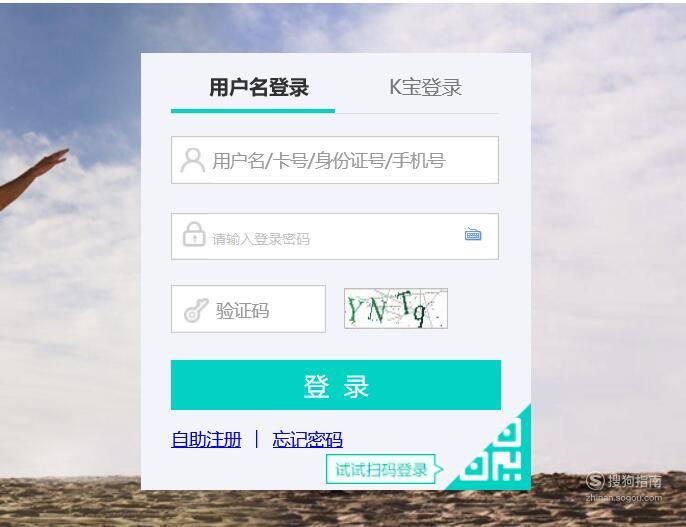The image size is (686, 527).
Task: Refresh the captcha image YNTq
Action: point(396,308)
